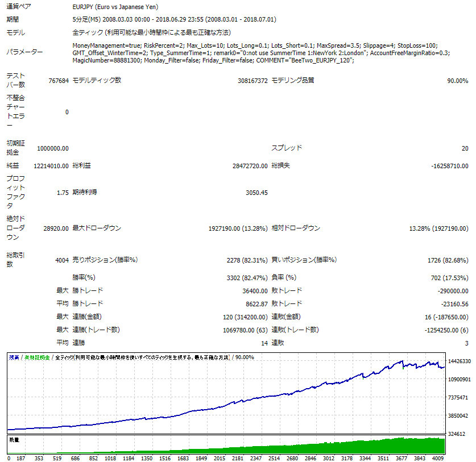Screen dimensions: 476x462
Task: Click the parameters line starting MoneyManagement=true
Action: click(255, 46)
